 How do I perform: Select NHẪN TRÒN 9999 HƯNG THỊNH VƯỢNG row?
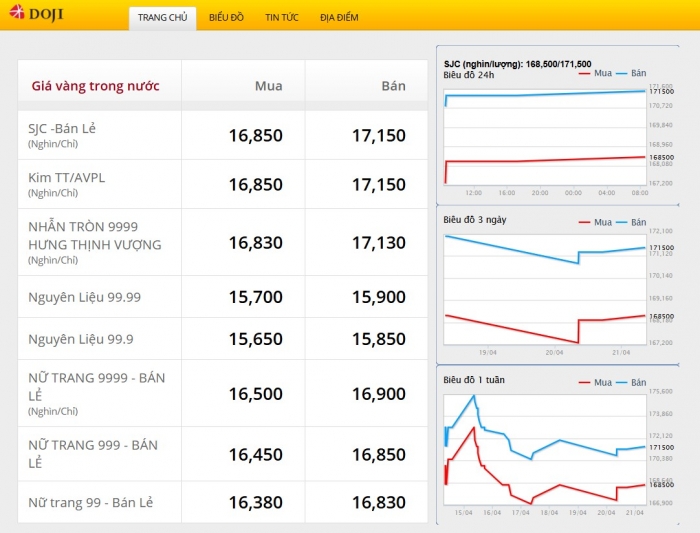tap(94, 236)
